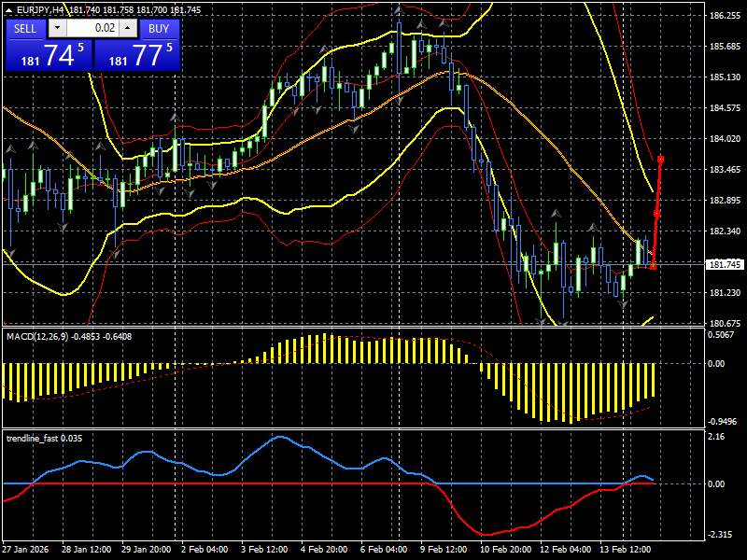The width and height of the screenshot is (747, 560).
Task: Click the red forecast line bottom marker
Action: 653,266
